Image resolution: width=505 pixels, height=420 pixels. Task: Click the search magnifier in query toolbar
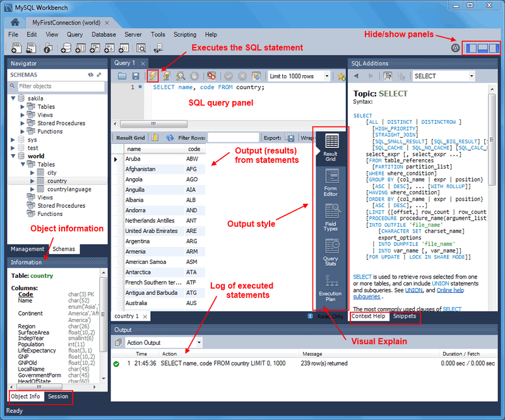(181, 75)
